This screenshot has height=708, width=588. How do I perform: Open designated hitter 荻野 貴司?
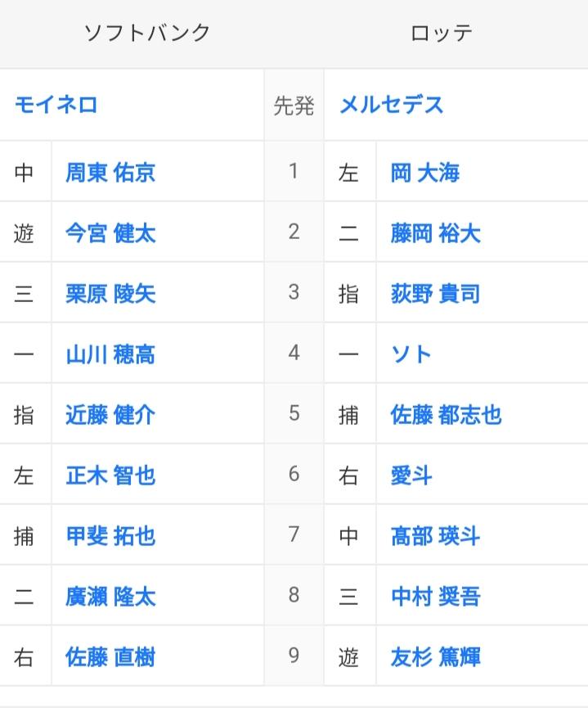(x=435, y=293)
